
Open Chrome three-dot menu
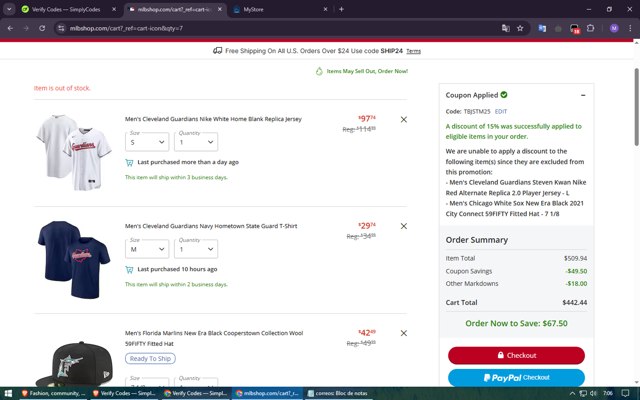click(x=630, y=28)
